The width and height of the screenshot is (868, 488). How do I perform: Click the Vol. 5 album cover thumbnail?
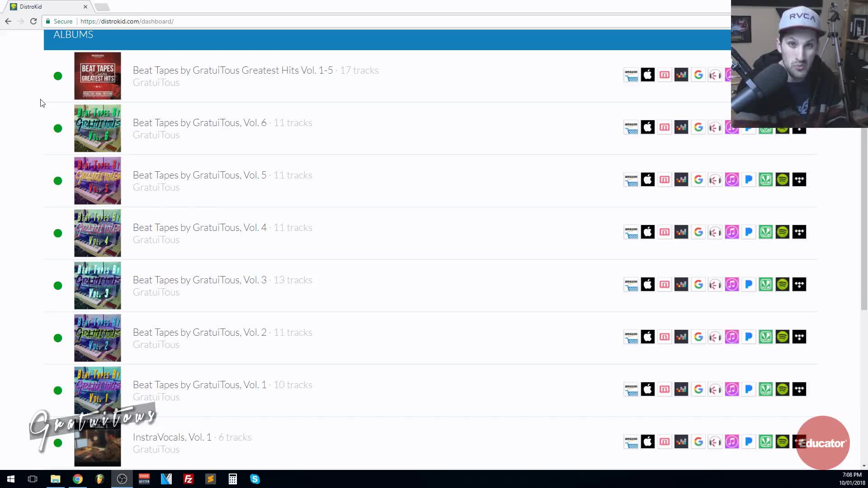coord(98,181)
